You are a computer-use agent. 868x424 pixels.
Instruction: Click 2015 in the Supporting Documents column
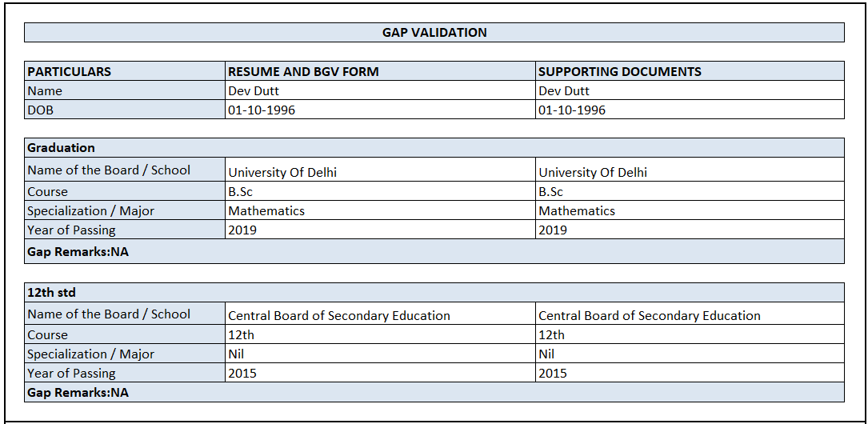553,374
